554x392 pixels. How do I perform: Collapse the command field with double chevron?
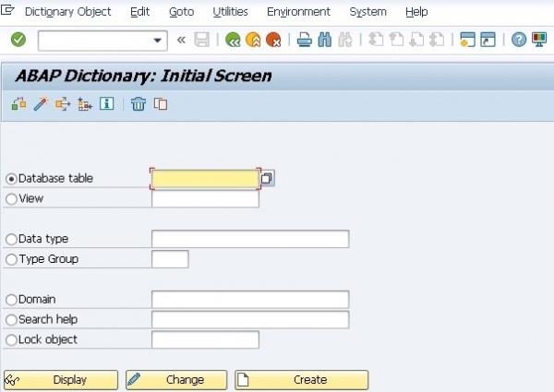pyautogui.click(x=181, y=40)
